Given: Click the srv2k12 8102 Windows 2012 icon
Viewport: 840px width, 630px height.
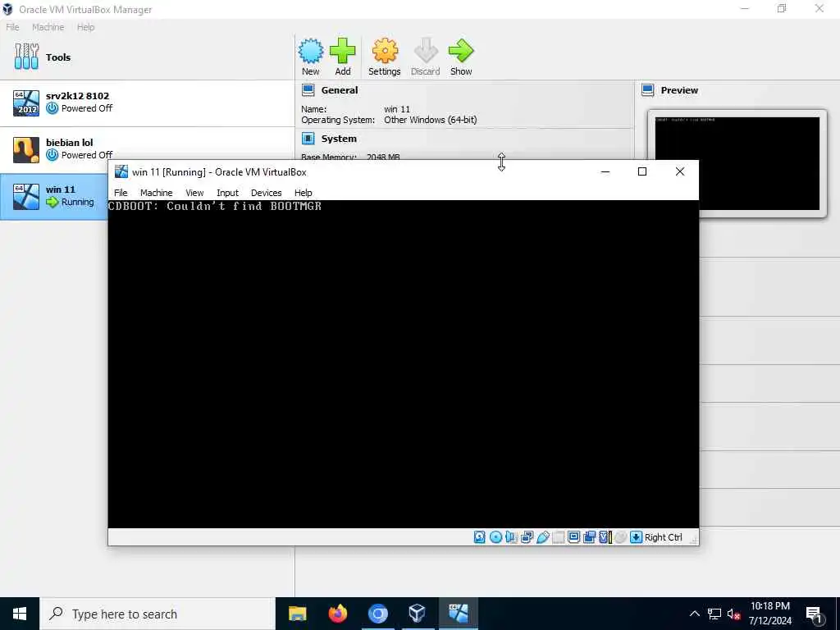Looking at the screenshot, I should (26, 103).
